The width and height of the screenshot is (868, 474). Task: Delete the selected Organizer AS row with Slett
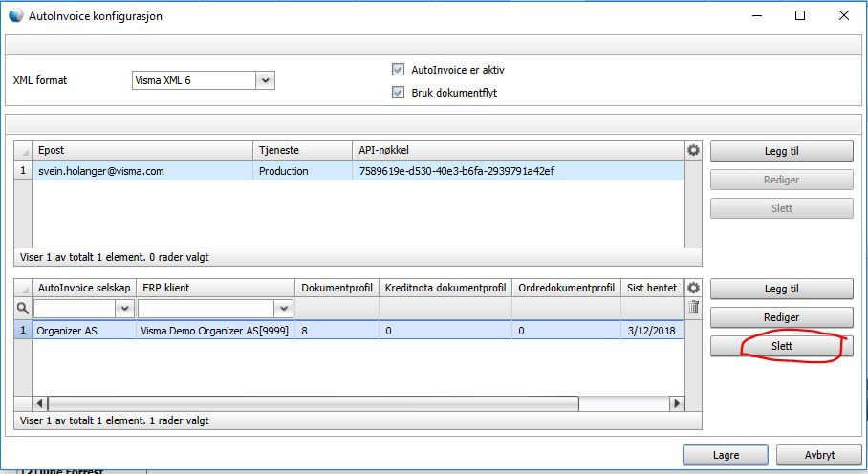click(782, 346)
